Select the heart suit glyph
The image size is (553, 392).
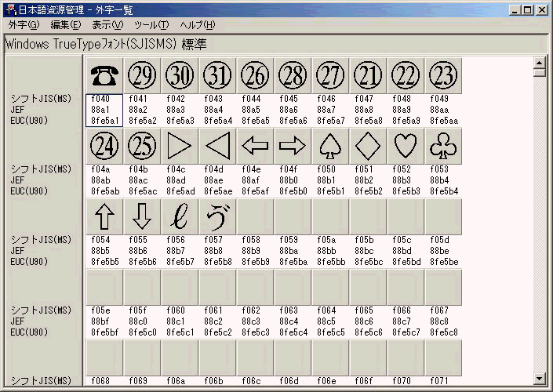[406, 147]
